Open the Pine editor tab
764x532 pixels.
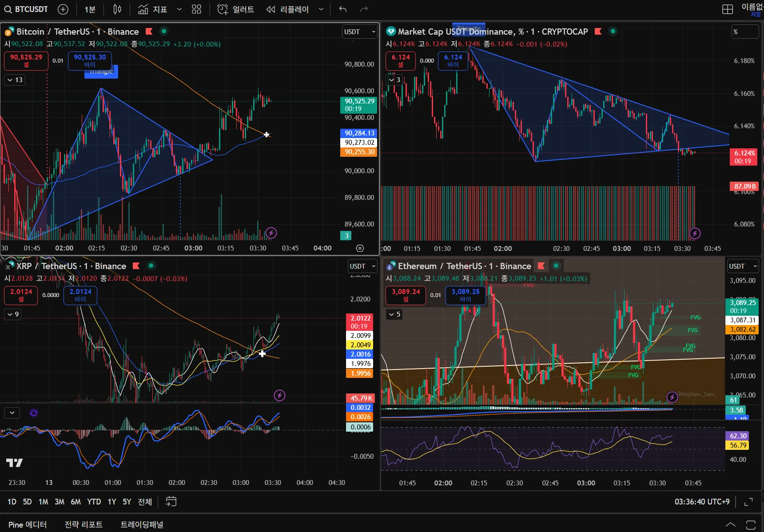pyautogui.click(x=27, y=524)
